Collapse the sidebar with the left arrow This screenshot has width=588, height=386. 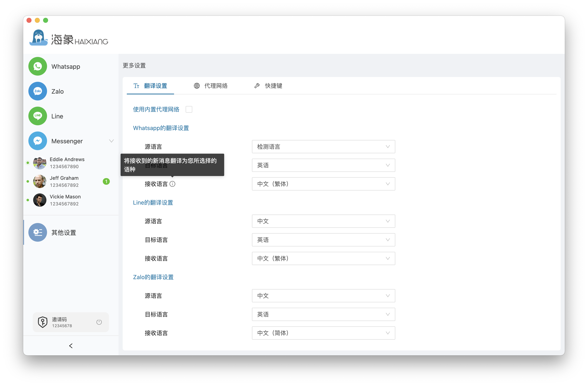tap(71, 346)
